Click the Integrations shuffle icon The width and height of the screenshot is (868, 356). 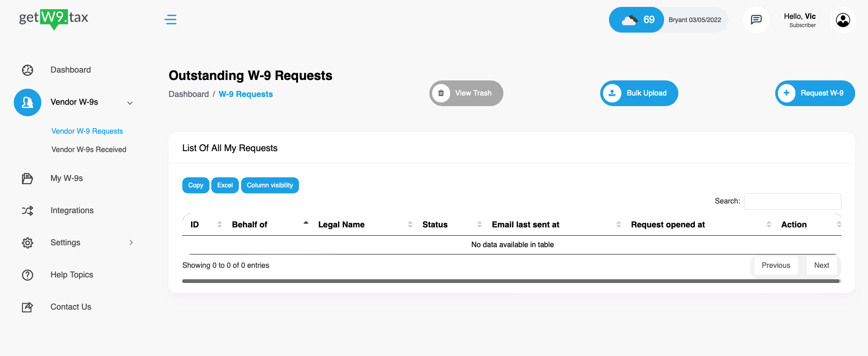click(x=28, y=210)
